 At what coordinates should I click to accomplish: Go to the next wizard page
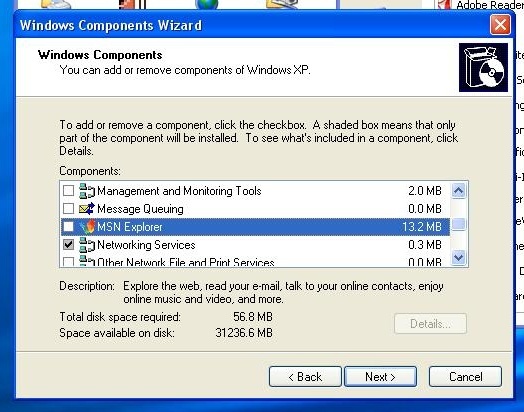point(380,377)
